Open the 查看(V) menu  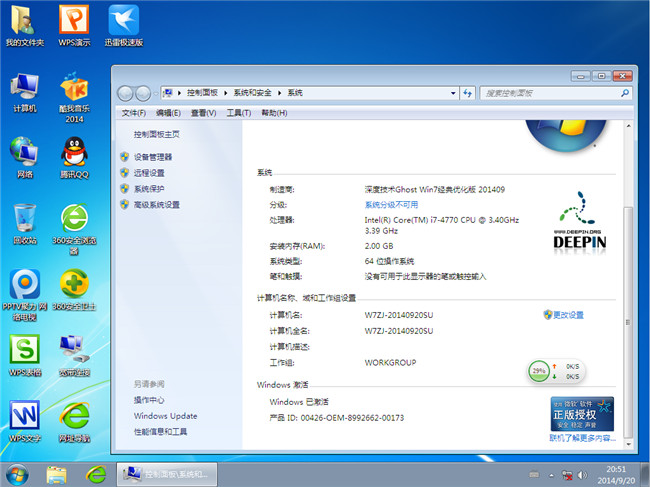(203, 113)
